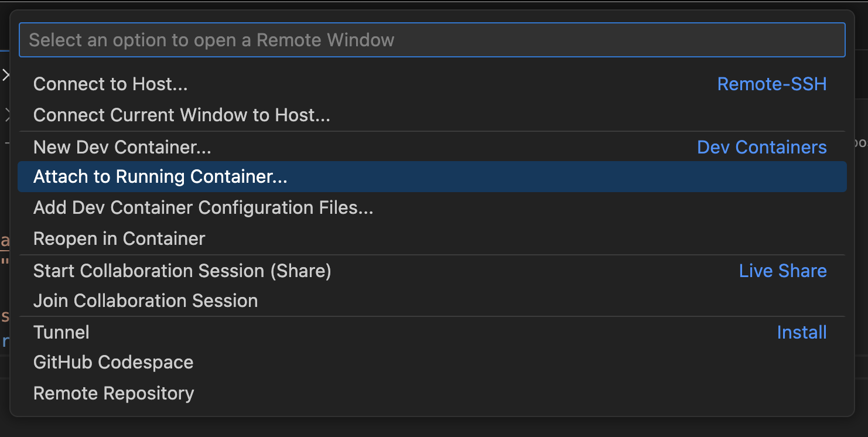This screenshot has width=868, height=437.
Task: Click the blue 'r' text at left edge
Action: pos(5,341)
